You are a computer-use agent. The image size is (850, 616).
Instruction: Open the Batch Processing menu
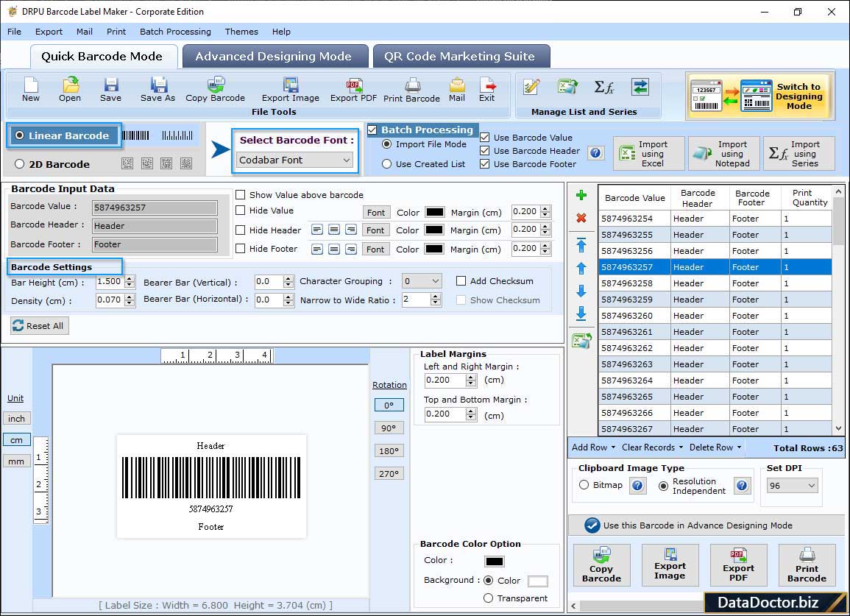(175, 32)
